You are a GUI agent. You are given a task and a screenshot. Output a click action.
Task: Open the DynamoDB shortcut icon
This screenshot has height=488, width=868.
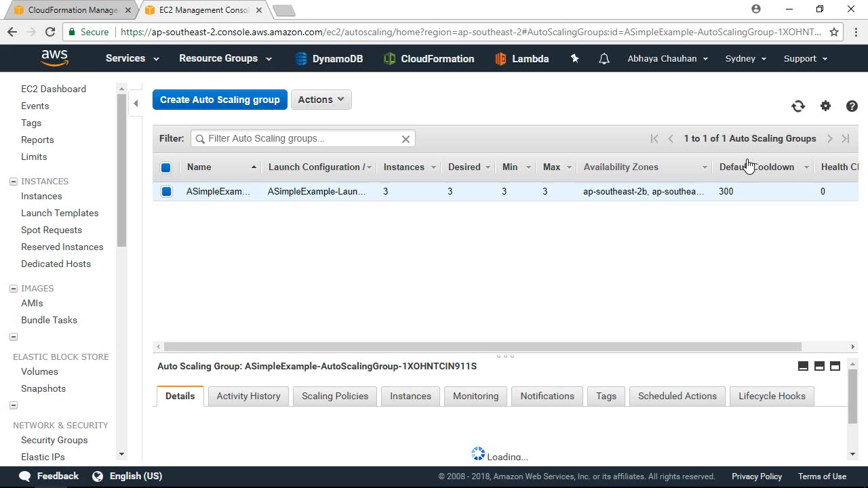click(301, 59)
